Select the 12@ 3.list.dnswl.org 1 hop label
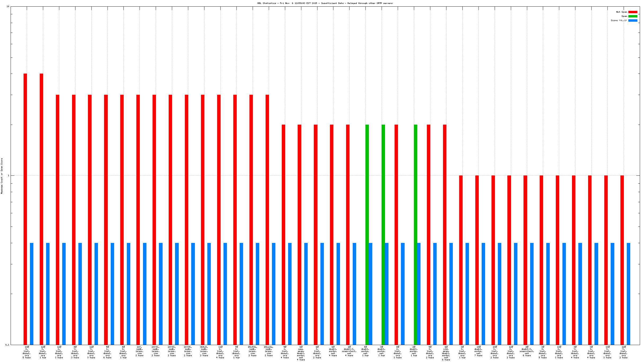Screen dimensions: 644x362 [43, 352]
